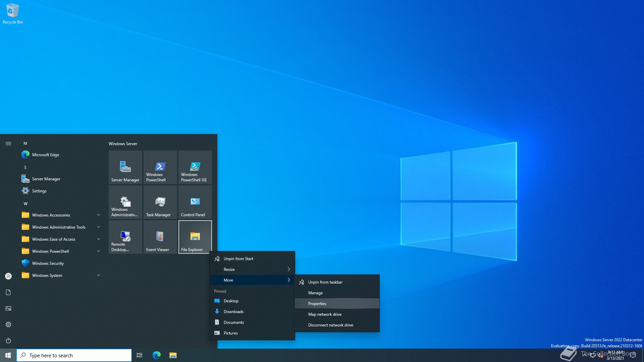Jump to letter W app list header
Image resolution: width=644 pixels, height=362 pixels.
click(x=25, y=203)
